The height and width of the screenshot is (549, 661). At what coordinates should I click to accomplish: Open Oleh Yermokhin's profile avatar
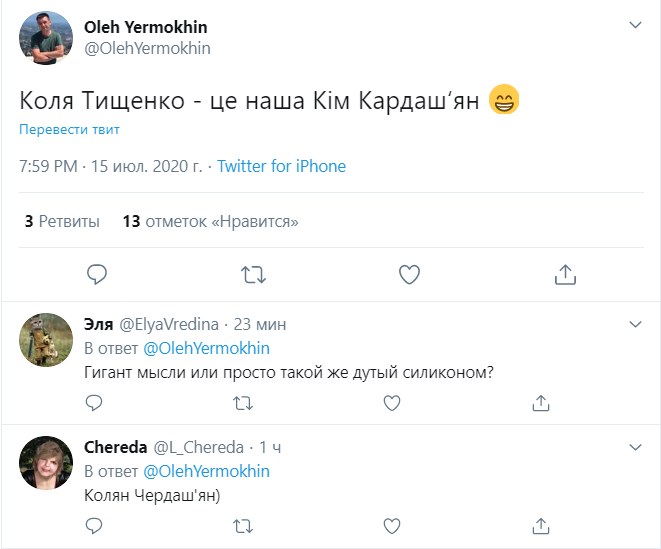click(46, 38)
